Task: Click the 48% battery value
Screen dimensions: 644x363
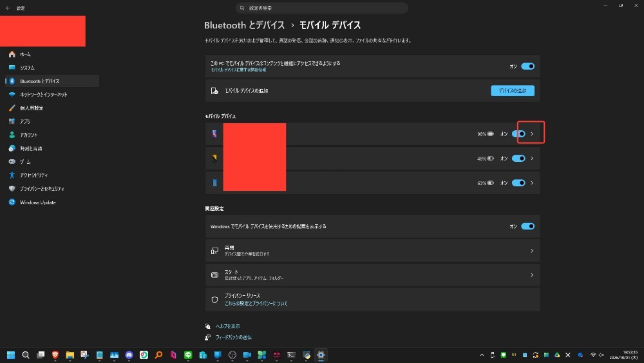Action: pyautogui.click(x=481, y=159)
